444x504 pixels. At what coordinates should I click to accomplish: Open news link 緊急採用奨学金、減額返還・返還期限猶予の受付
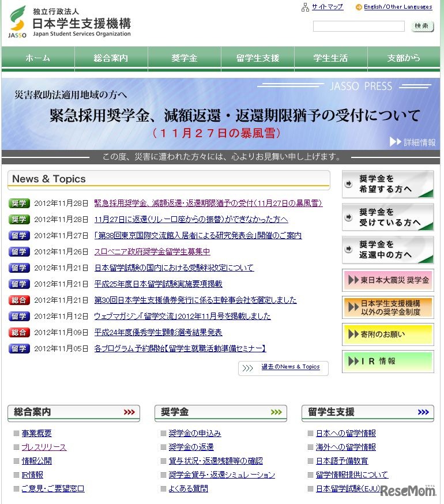click(x=208, y=203)
